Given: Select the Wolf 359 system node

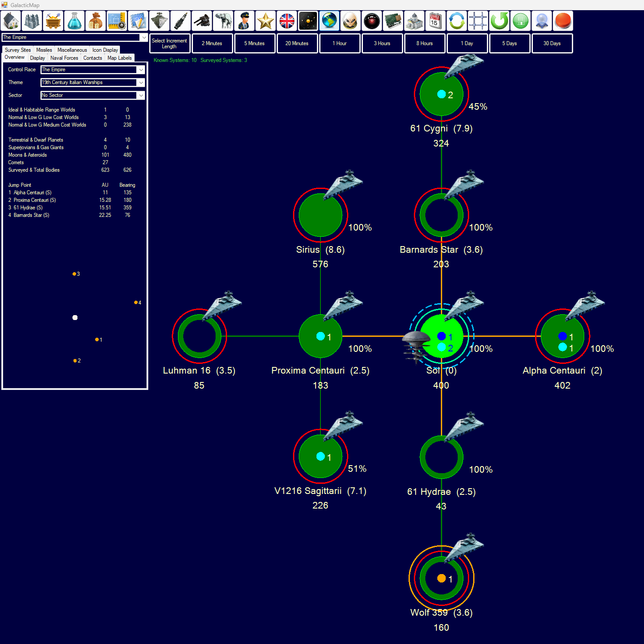Looking at the screenshot, I should pyautogui.click(x=441, y=578).
